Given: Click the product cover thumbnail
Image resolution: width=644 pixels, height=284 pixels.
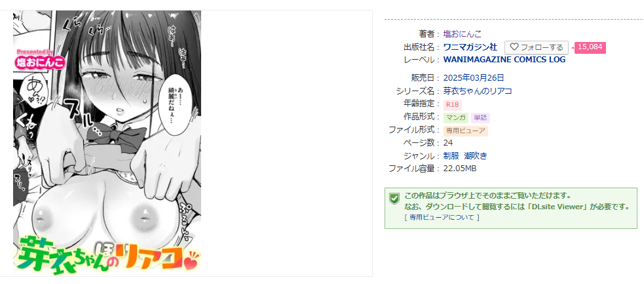Looking at the screenshot, I should point(107,143).
